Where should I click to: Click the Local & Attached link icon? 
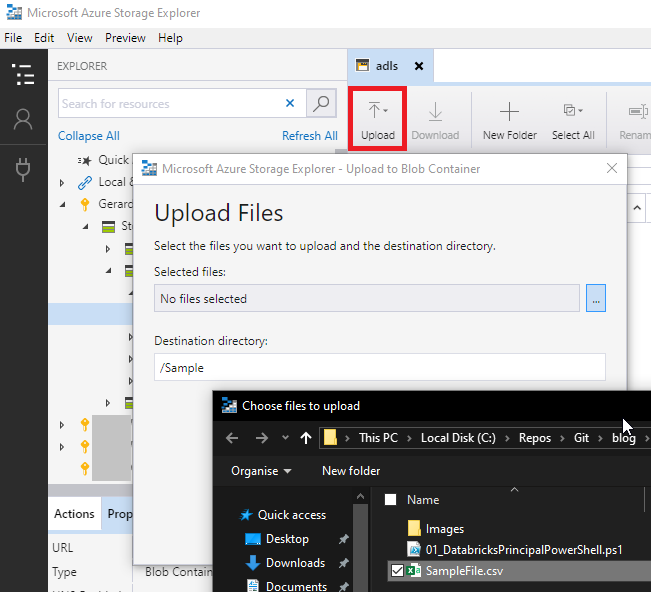(85, 182)
